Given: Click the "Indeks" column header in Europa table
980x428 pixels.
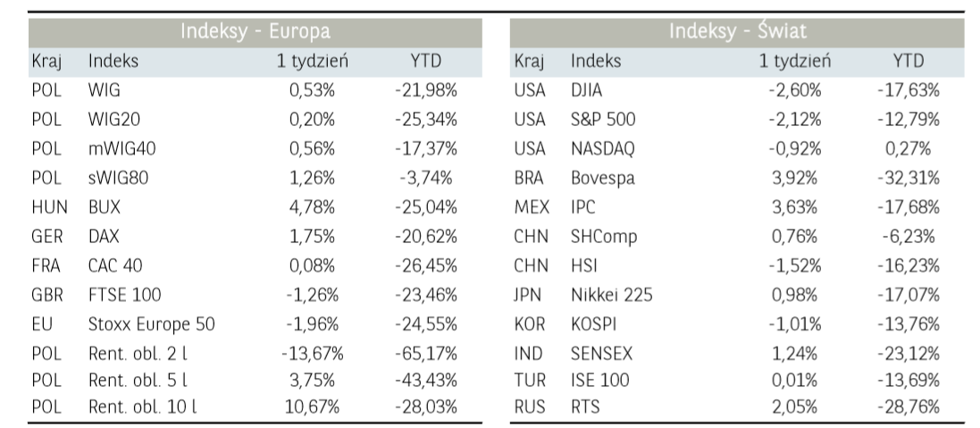Looking at the screenshot, I should click(113, 61).
